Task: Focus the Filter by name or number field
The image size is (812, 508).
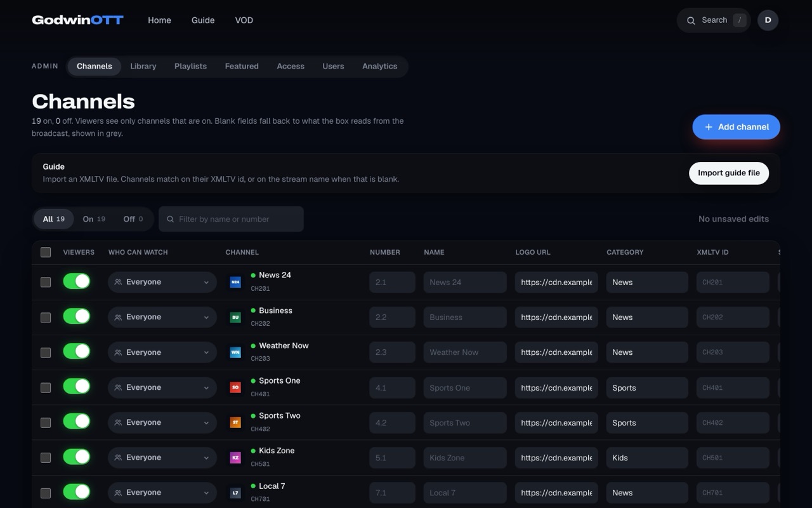Action: [x=231, y=219]
